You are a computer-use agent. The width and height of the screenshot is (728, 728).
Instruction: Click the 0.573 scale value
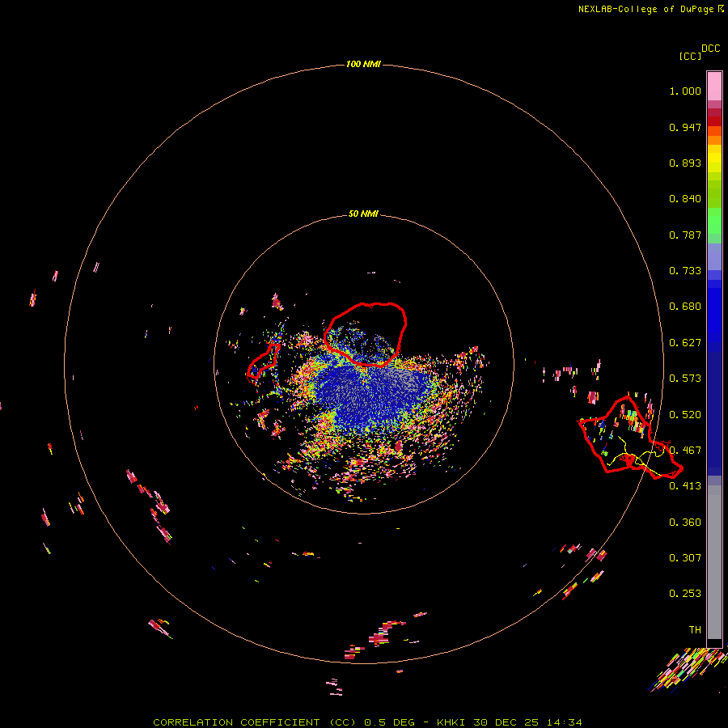click(685, 379)
